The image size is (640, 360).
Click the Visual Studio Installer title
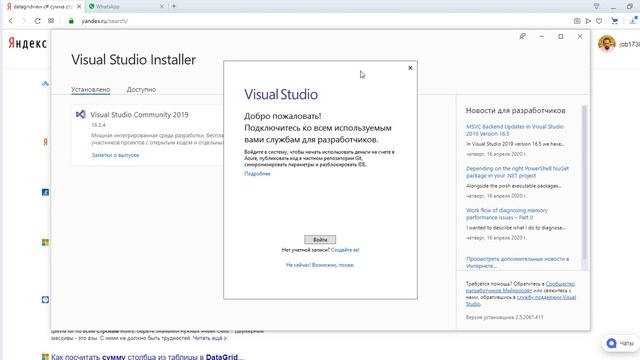click(x=133, y=60)
